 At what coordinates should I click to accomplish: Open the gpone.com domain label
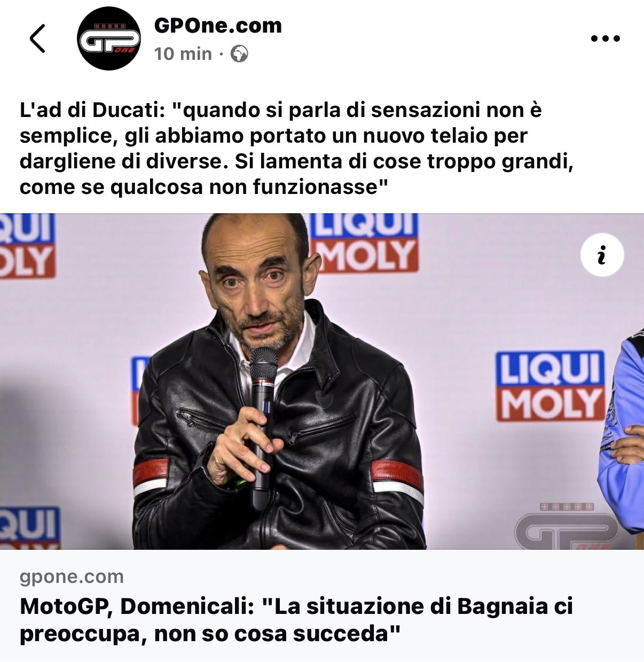tap(72, 577)
